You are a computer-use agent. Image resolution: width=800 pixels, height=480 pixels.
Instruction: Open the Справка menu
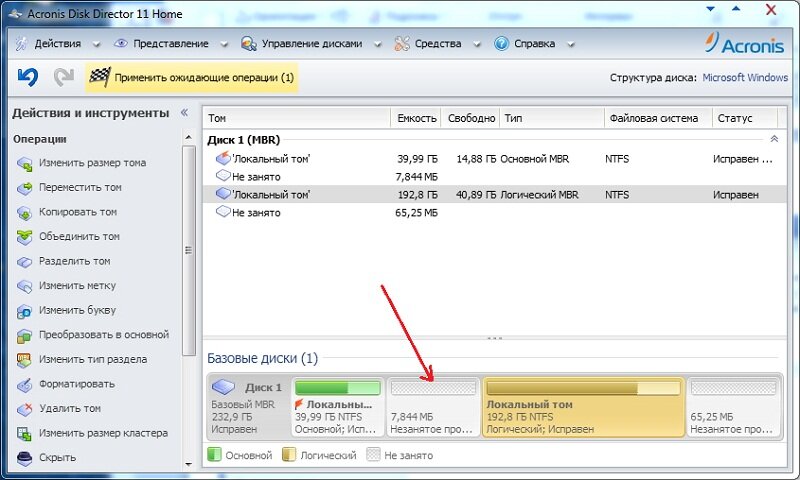tap(534, 44)
